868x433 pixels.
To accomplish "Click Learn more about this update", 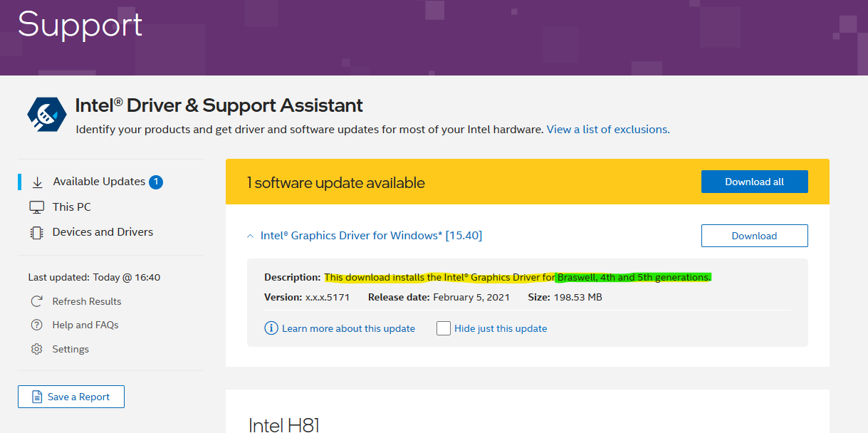I will coord(348,328).
